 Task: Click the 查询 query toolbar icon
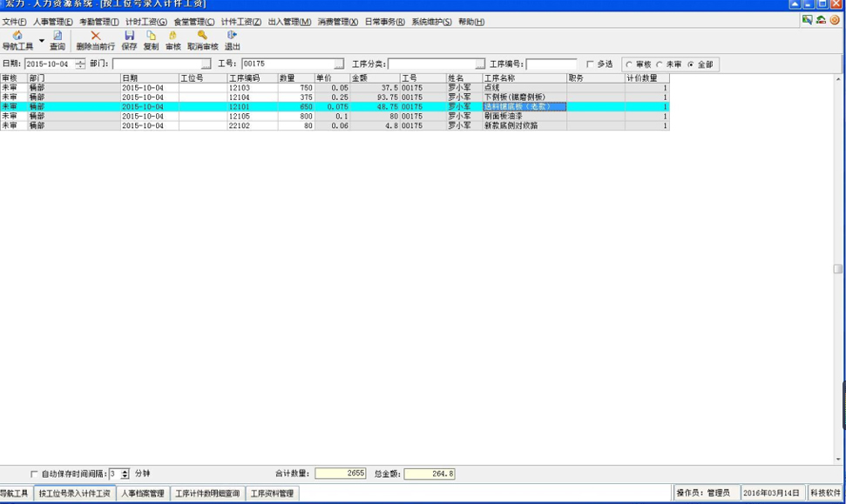coord(58,37)
